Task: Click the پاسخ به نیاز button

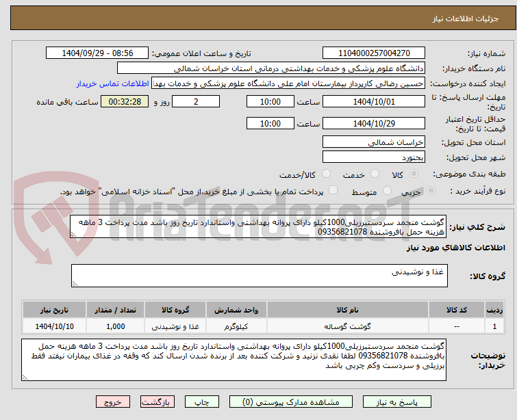Action: 397,402
